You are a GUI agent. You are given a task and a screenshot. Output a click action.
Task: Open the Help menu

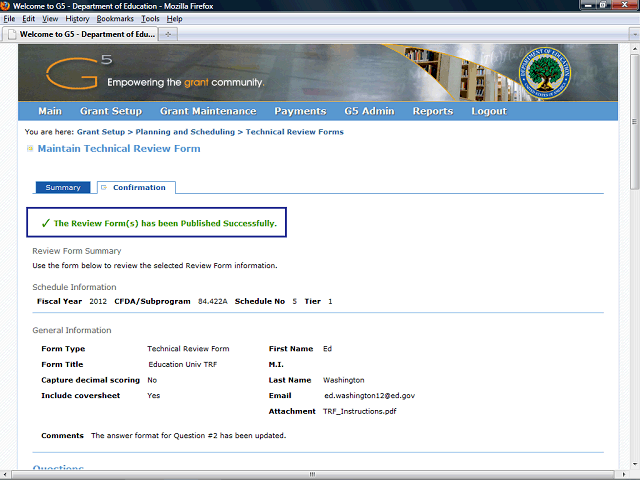[x=174, y=19]
